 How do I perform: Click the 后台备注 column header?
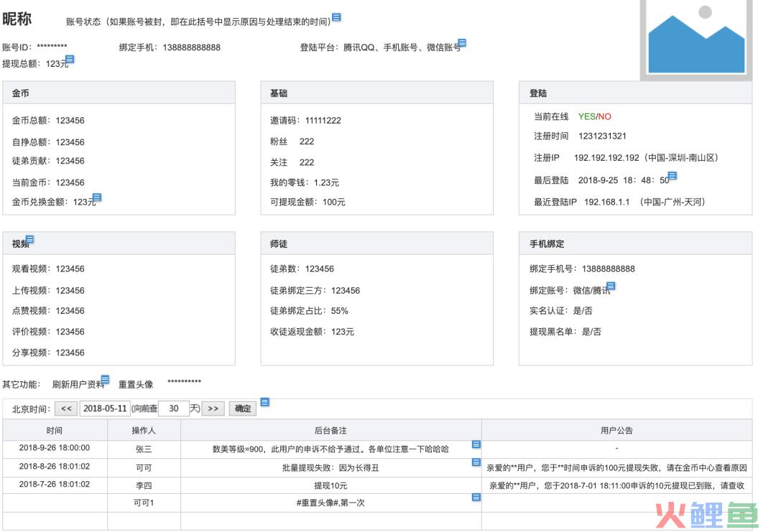tap(331, 431)
